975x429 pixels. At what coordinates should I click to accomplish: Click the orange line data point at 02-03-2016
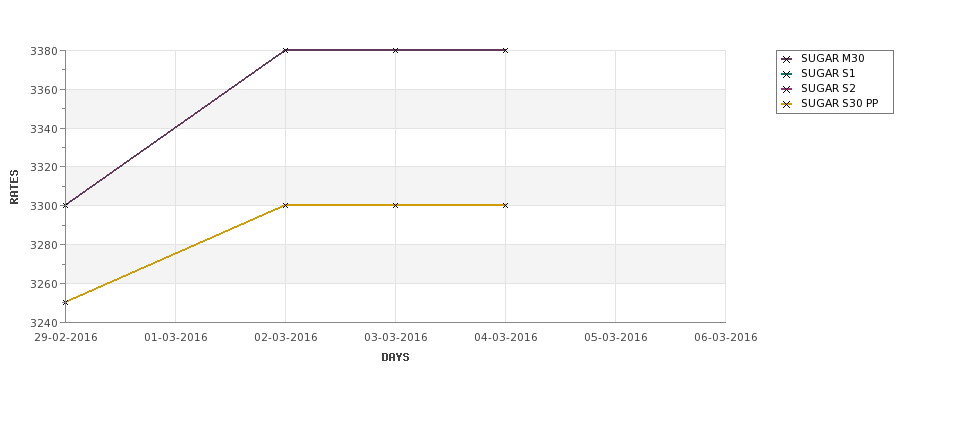(285, 205)
